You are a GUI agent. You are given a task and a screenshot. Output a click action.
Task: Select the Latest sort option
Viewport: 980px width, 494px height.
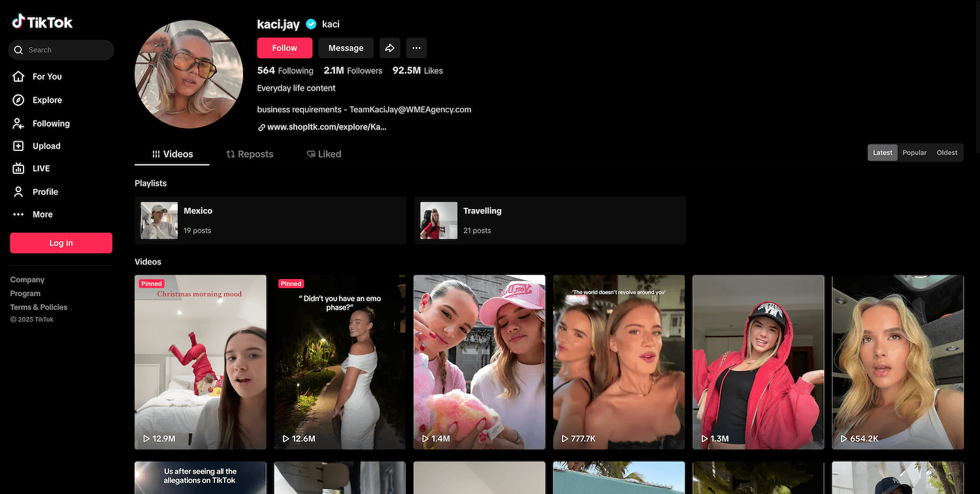[x=882, y=153]
